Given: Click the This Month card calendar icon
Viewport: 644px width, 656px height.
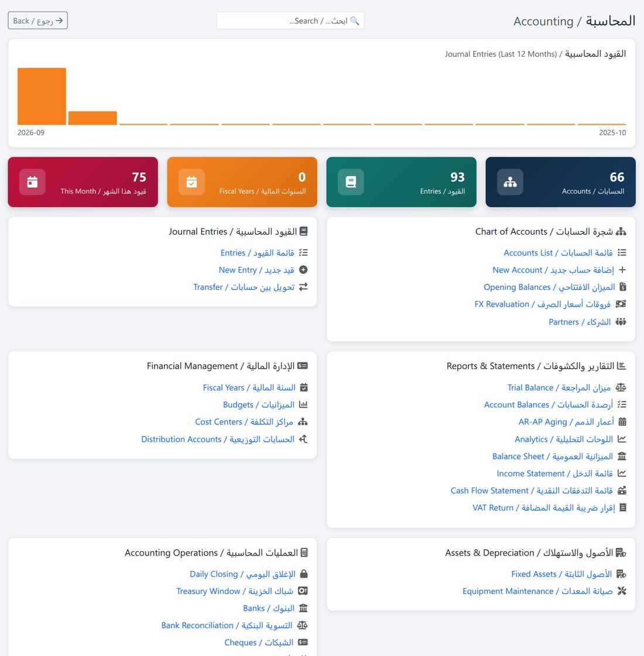Looking at the screenshot, I should pyautogui.click(x=32, y=182).
